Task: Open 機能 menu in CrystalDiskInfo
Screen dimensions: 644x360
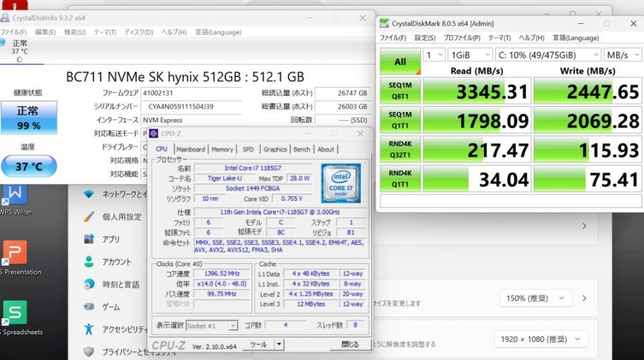Action: 75,32
